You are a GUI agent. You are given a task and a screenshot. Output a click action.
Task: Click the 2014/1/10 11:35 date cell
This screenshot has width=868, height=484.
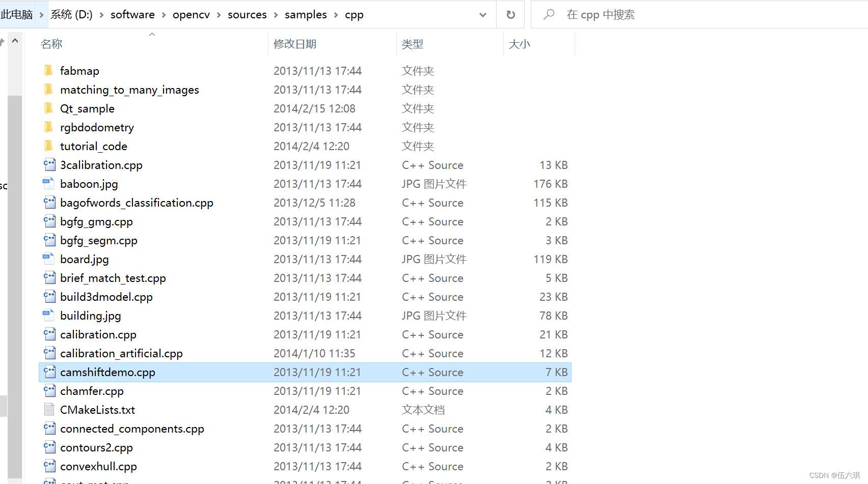coord(314,353)
